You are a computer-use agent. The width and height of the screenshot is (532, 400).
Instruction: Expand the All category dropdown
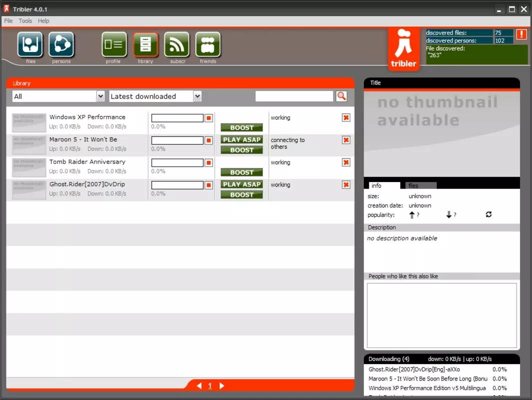point(101,96)
